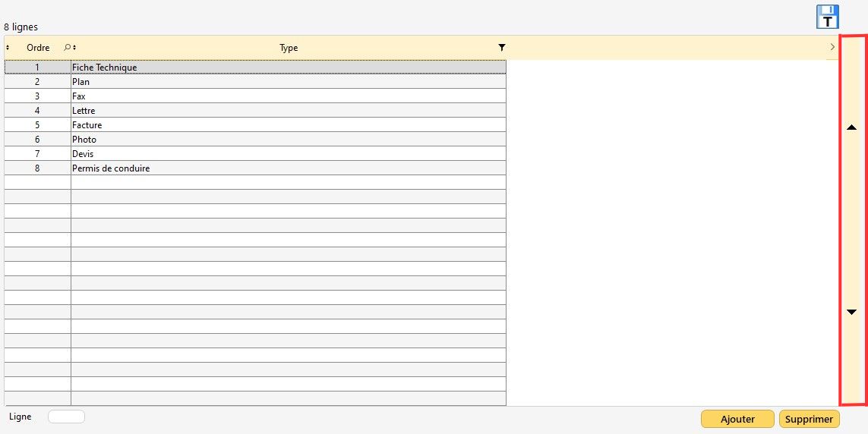
Task: Expand the chevron at header's right end
Action: point(832,48)
